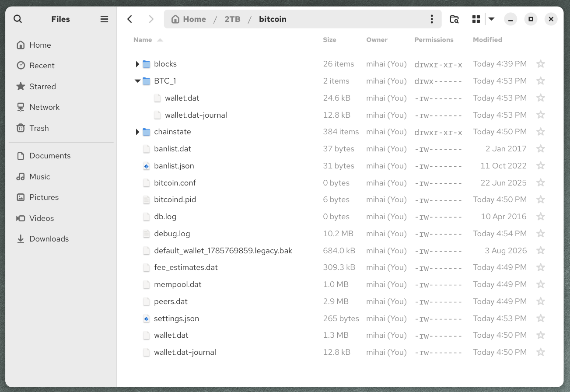
Task: Star the debug.log file
Action: 541,234
